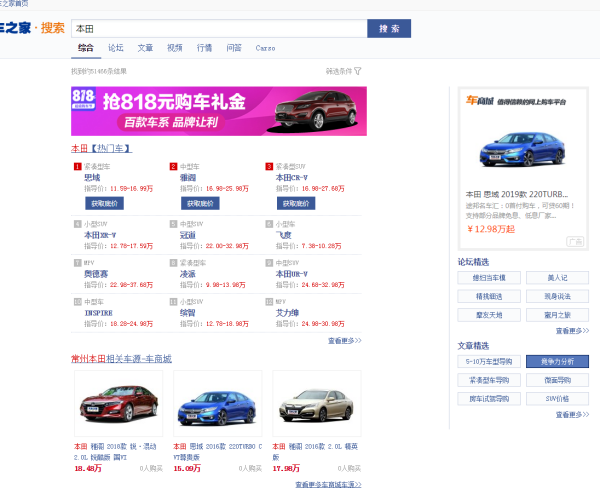Open the gold 雅阁 car photo priced 17.98万
Viewport: 600px width, 494px height.
tap(316, 404)
